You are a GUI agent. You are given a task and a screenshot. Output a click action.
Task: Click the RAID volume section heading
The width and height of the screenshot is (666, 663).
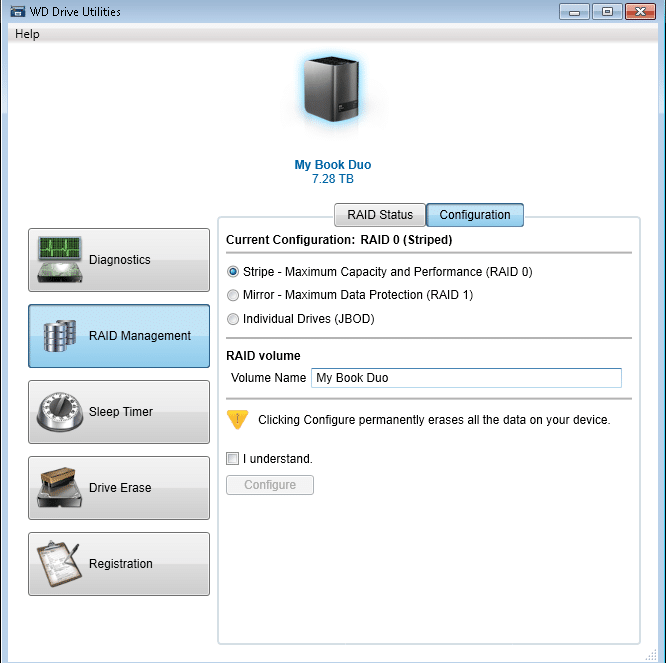coord(263,356)
